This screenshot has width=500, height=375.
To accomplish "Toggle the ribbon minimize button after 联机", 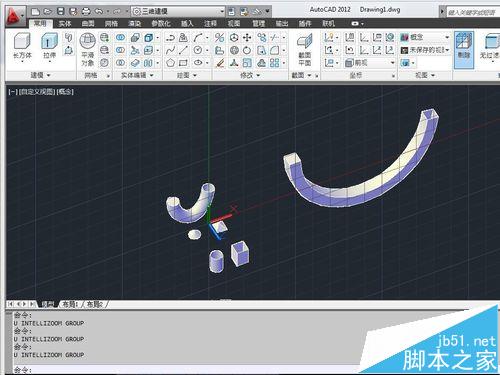I will point(355,24).
